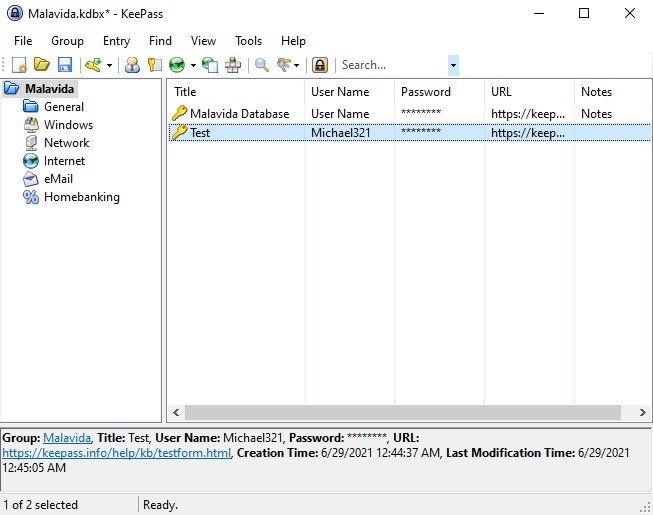
Task: Click the Add Entry key icon
Action: (x=93, y=65)
